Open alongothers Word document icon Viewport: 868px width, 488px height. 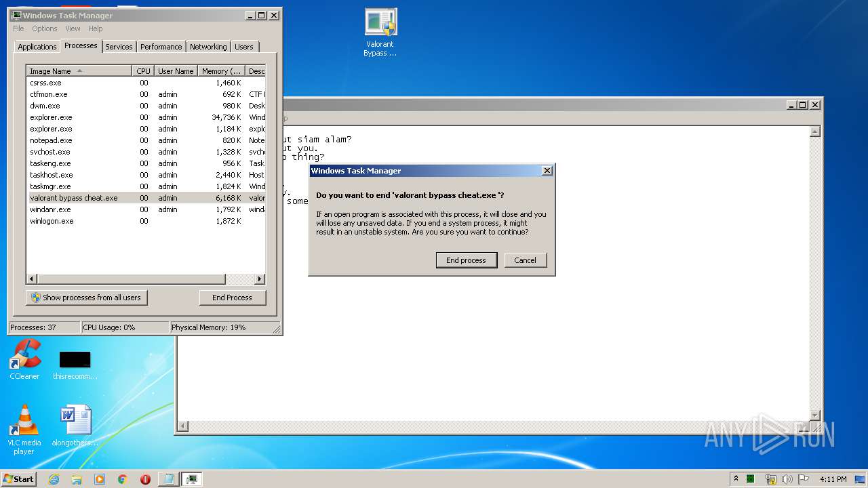[75, 426]
